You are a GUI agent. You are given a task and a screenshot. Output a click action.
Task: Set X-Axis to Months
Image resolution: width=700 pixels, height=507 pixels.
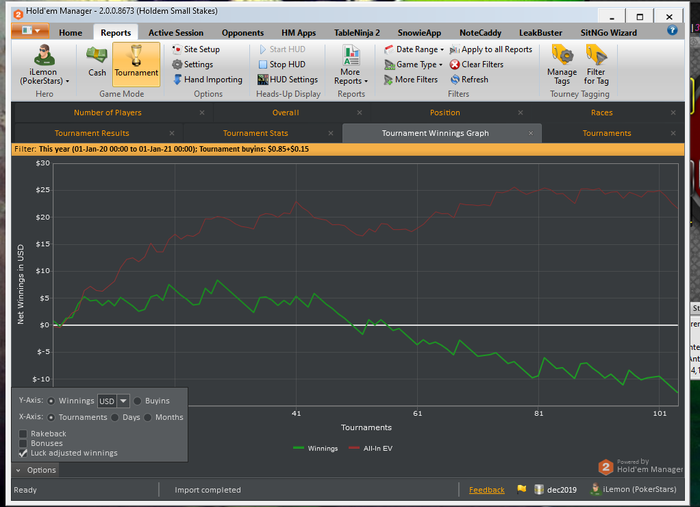[148, 417]
